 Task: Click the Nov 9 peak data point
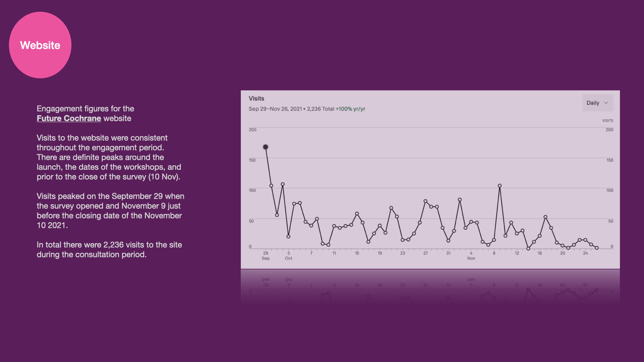499,186
